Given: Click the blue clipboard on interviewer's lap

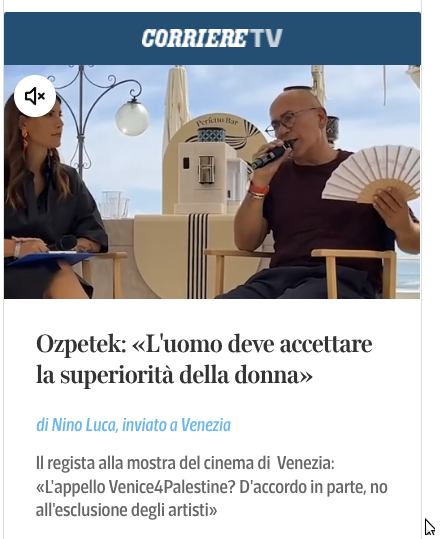Looking at the screenshot, I should point(52,258).
